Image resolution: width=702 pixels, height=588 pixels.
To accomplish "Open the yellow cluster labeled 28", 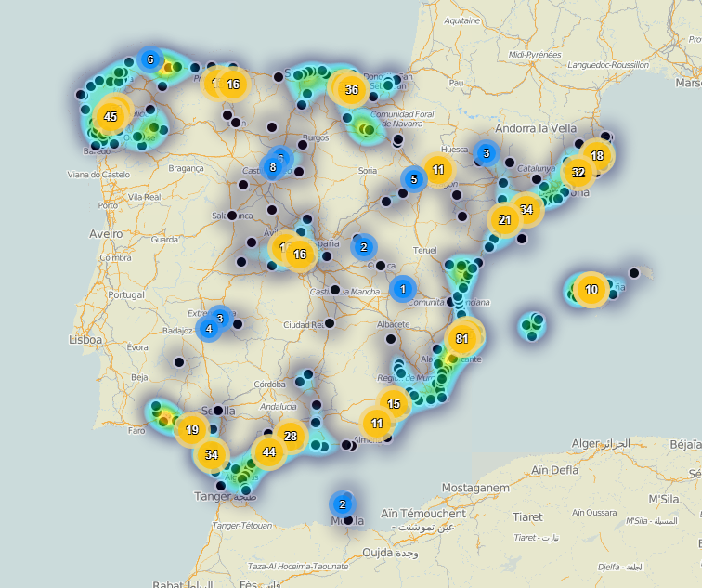I will (x=291, y=437).
